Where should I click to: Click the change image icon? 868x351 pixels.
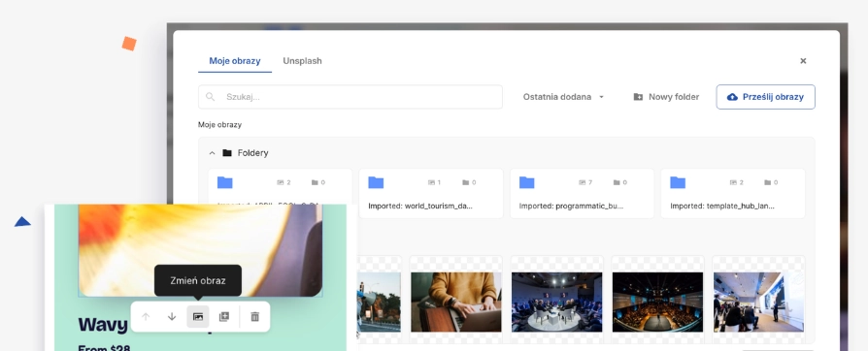point(198,317)
